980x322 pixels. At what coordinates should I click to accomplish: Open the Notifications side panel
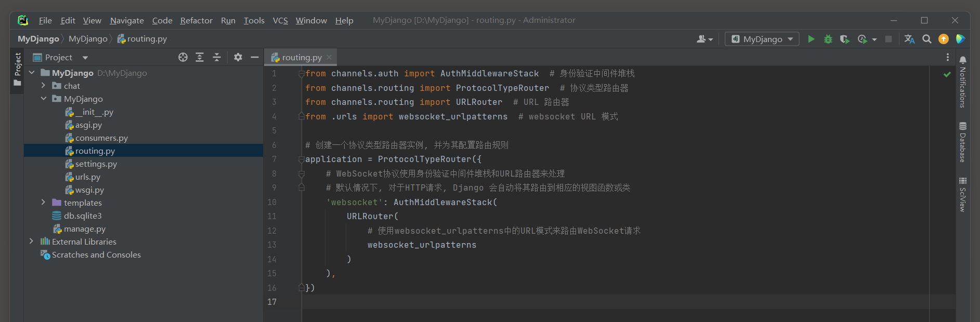[x=963, y=82]
